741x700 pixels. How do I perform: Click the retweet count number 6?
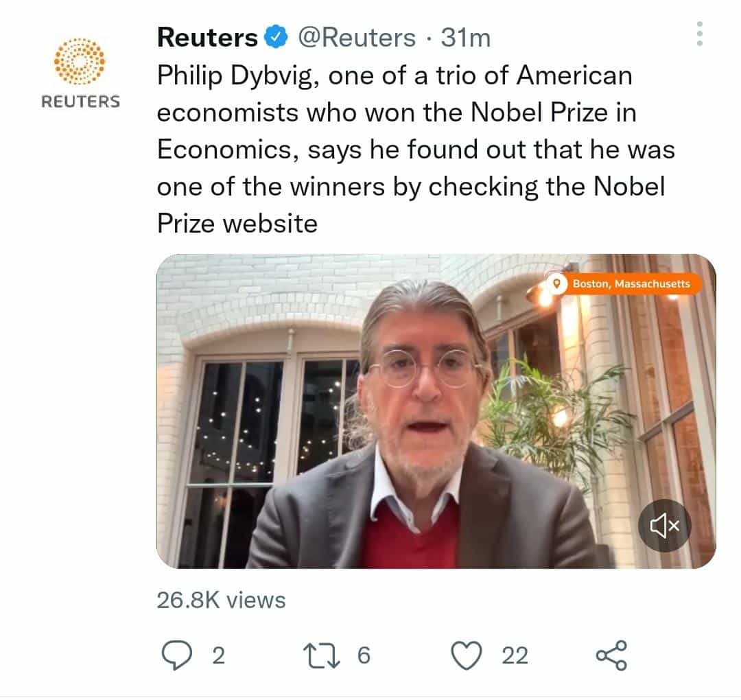pos(364,656)
